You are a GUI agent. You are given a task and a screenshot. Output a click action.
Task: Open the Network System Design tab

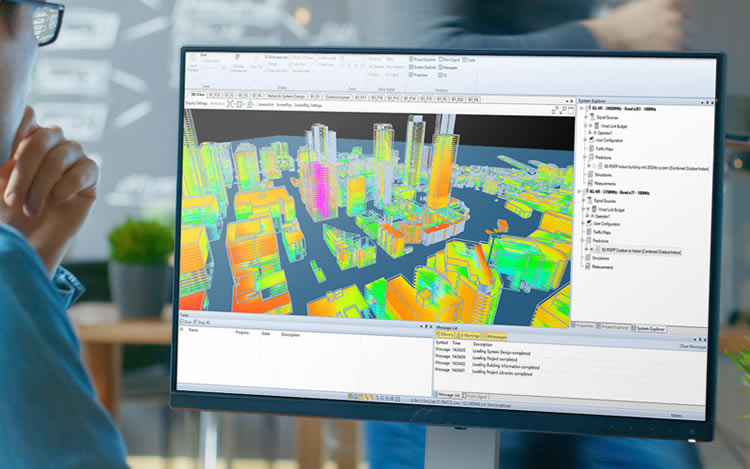286,97
